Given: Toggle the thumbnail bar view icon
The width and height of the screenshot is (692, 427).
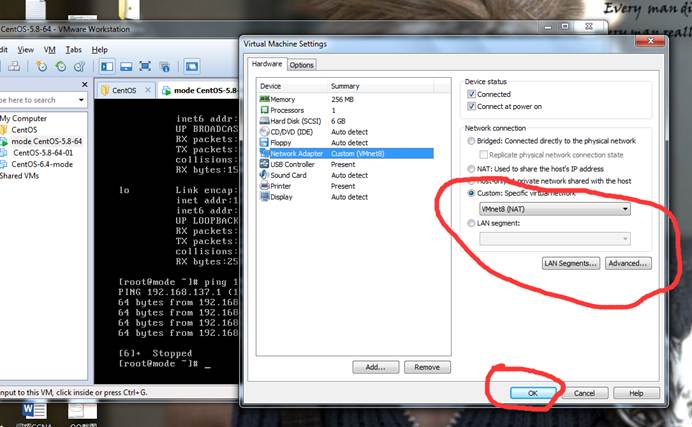Looking at the screenshot, I should (126, 67).
